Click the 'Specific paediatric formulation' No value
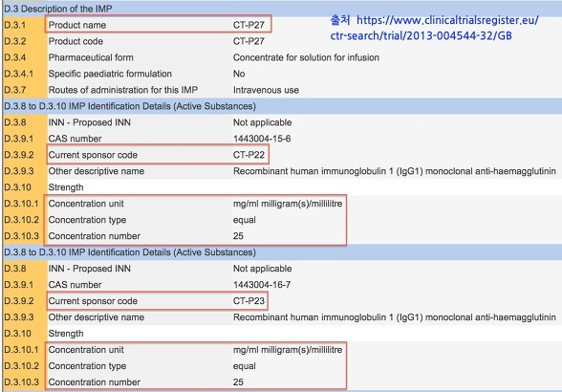The image size is (562, 392). coord(239,74)
